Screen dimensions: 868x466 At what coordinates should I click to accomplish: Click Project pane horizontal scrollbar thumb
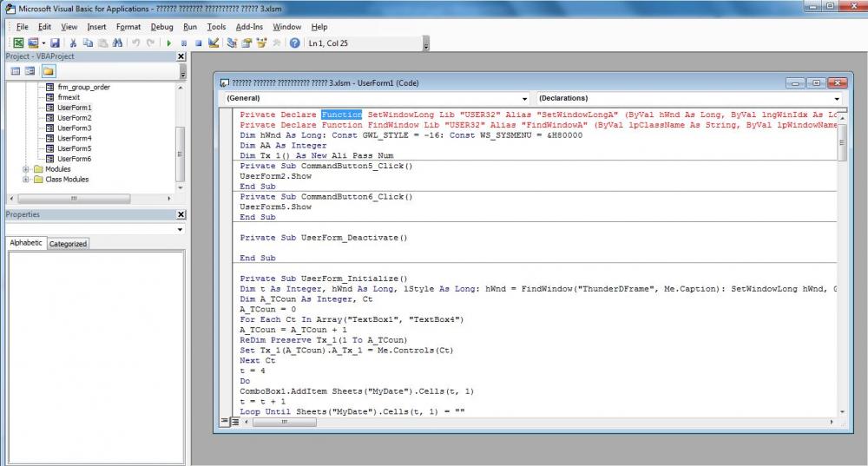point(74,198)
